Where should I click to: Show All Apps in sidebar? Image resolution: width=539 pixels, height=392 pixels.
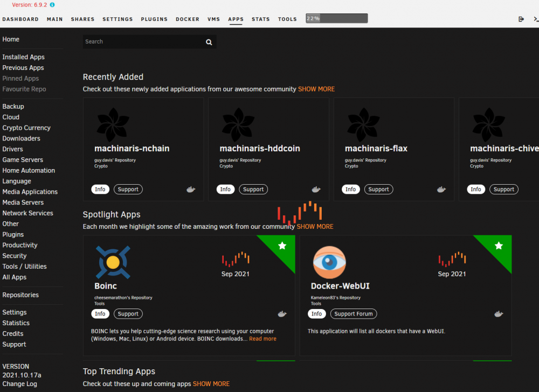[x=15, y=277]
